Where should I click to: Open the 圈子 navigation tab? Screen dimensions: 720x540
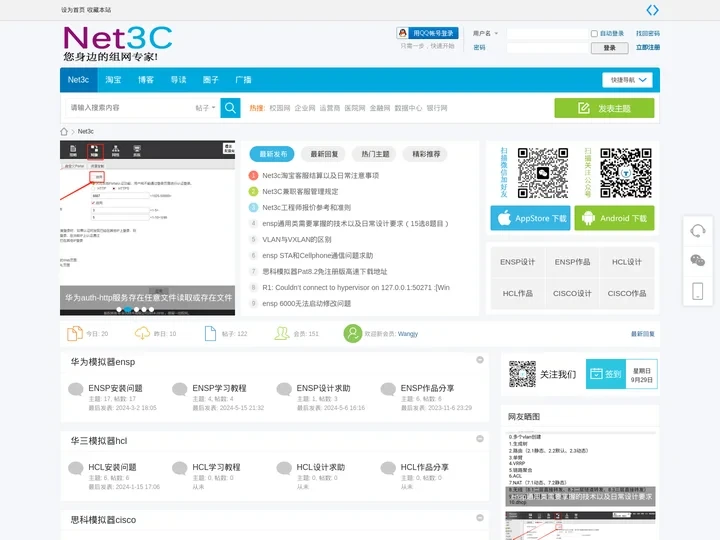(x=211, y=80)
